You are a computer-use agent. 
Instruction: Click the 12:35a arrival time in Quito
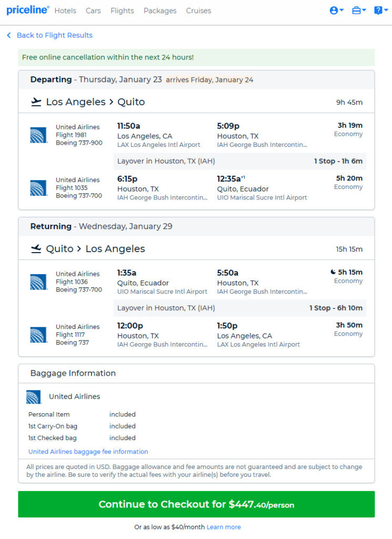231,179
